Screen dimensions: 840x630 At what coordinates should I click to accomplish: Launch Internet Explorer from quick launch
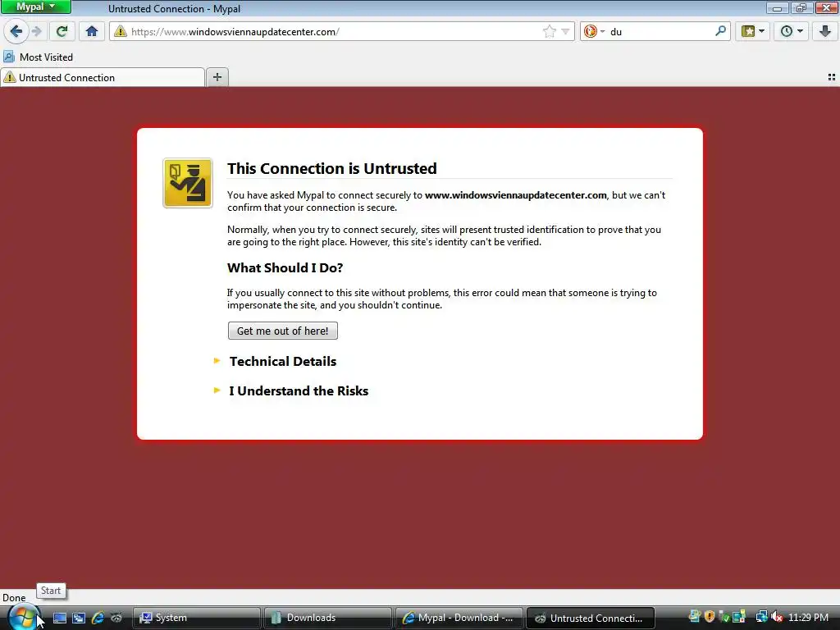(98, 618)
